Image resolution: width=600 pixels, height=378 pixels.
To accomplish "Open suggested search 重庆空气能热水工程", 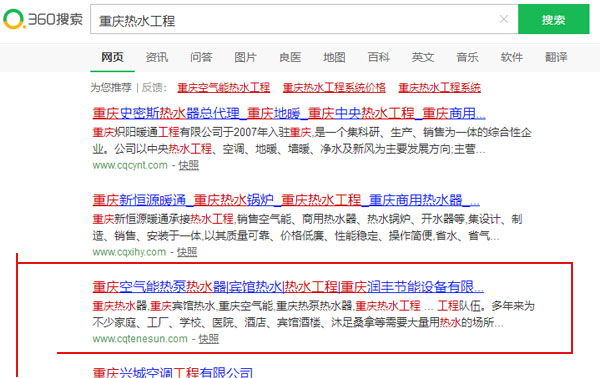I will [x=223, y=88].
